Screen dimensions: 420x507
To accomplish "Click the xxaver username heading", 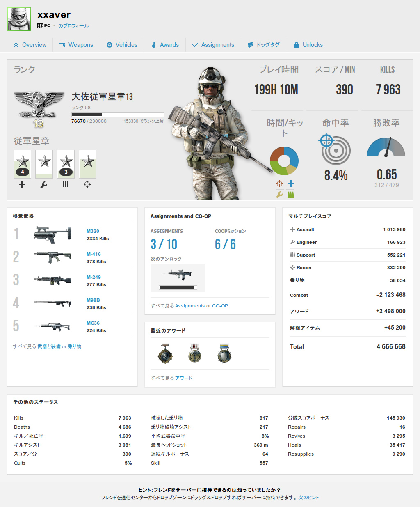I will [x=54, y=15].
